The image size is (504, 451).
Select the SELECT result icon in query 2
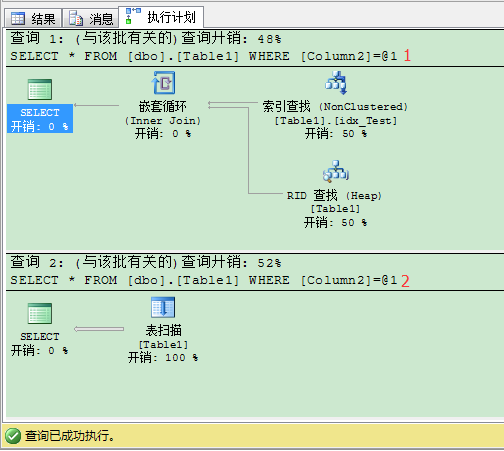[x=40, y=313]
